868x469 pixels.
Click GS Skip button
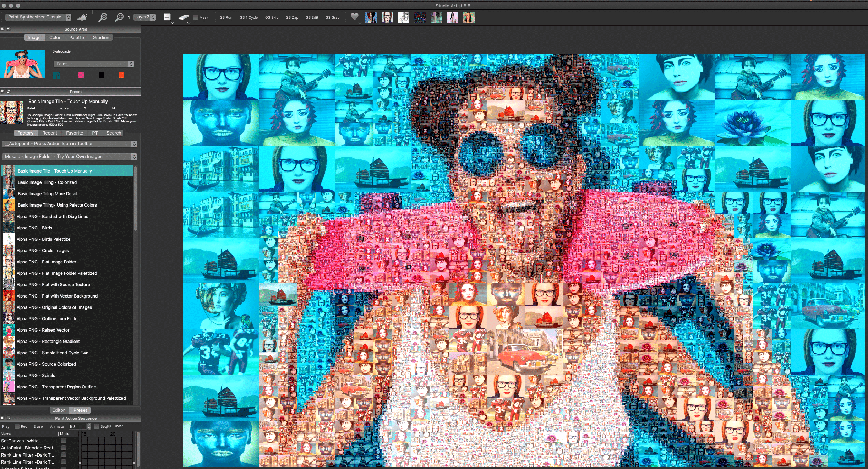pos(272,18)
